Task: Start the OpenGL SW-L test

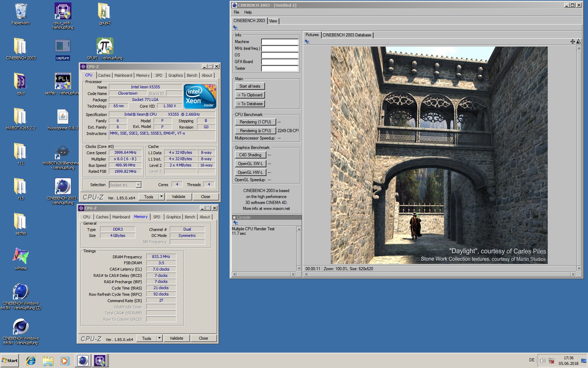Action: (250, 164)
